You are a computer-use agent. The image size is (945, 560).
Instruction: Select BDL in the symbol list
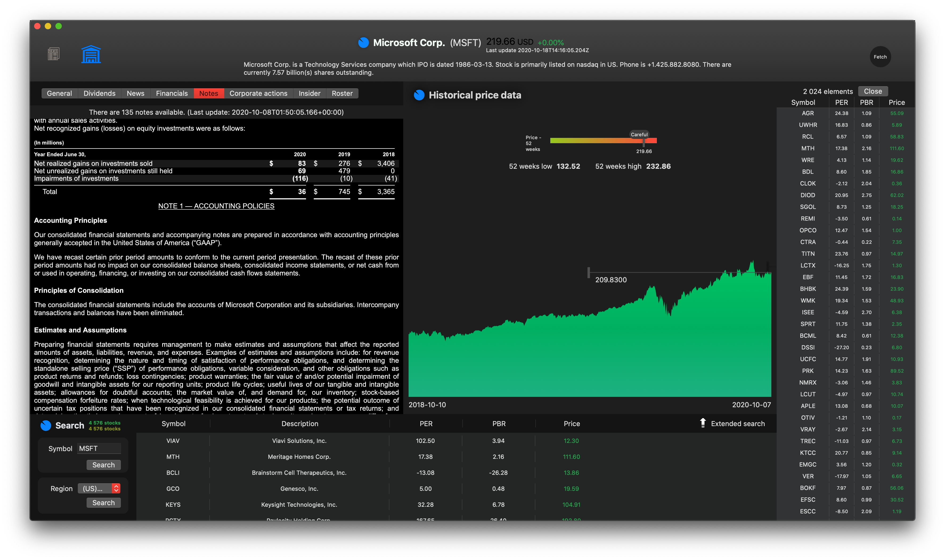click(x=846, y=172)
